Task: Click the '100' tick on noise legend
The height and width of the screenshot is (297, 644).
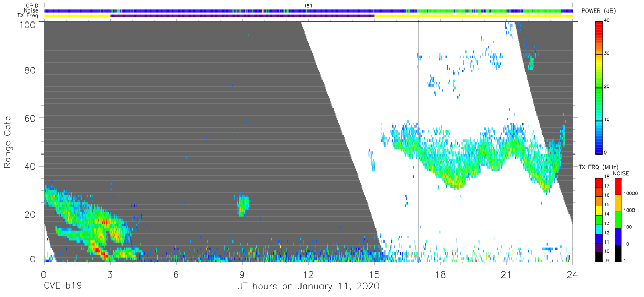Action: 629,227
